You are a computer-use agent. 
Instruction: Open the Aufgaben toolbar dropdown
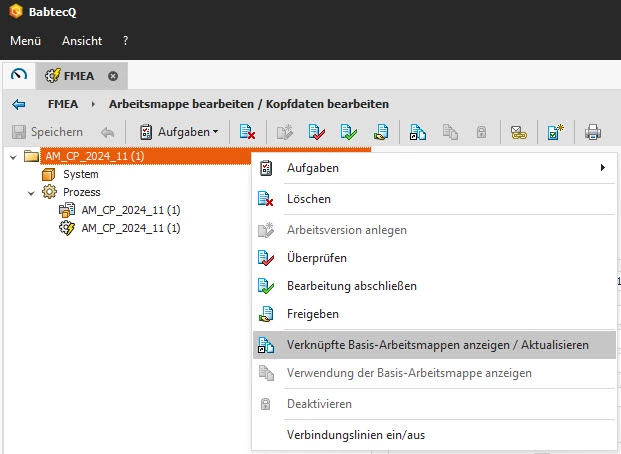coord(179,132)
